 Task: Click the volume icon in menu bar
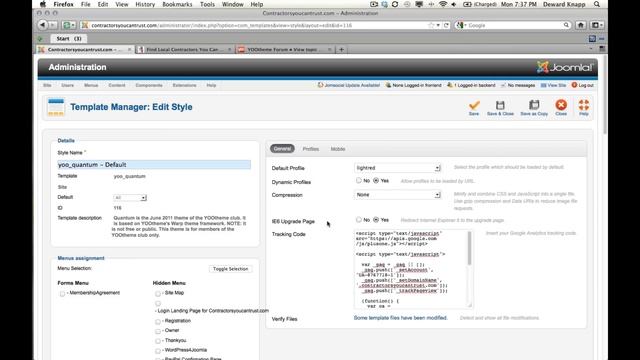[x=454, y=4]
